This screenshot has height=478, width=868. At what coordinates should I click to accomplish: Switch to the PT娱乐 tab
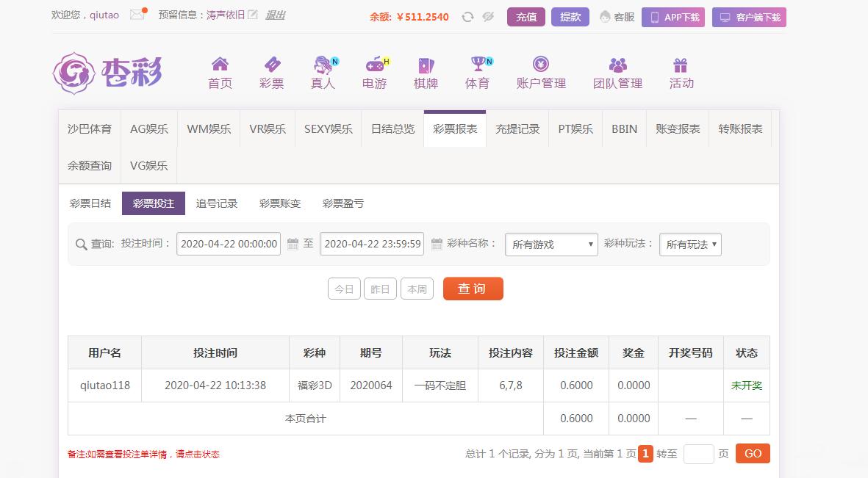point(575,129)
